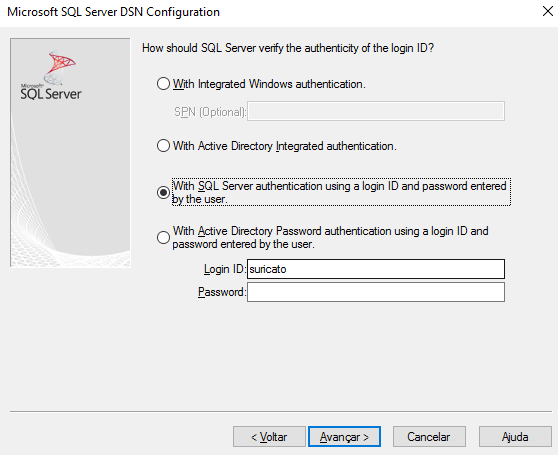The width and height of the screenshot is (558, 455).
Task: Focus the Login ID field containing suricato
Action: tap(376, 269)
